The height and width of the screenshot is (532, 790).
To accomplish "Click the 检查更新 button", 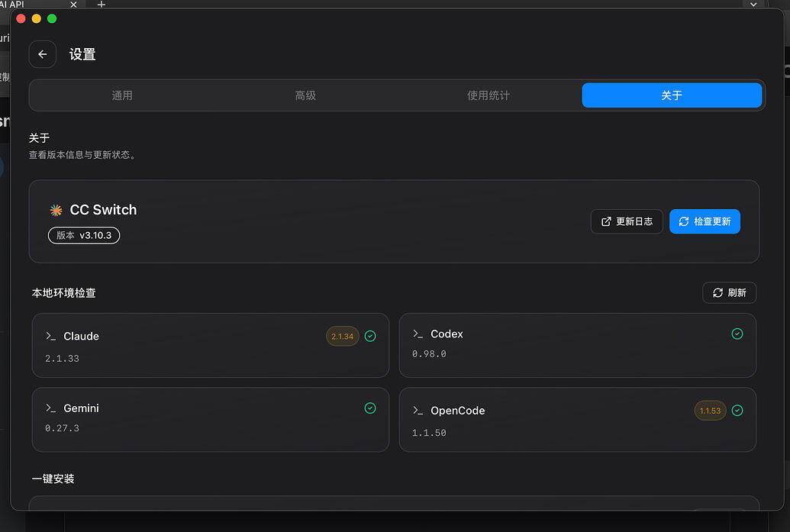I will [705, 221].
